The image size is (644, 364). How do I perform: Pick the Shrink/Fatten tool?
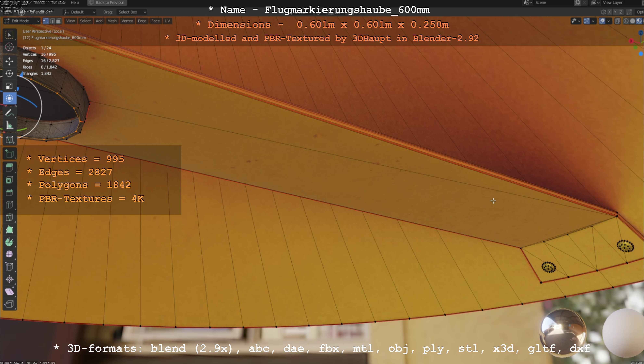(9, 279)
